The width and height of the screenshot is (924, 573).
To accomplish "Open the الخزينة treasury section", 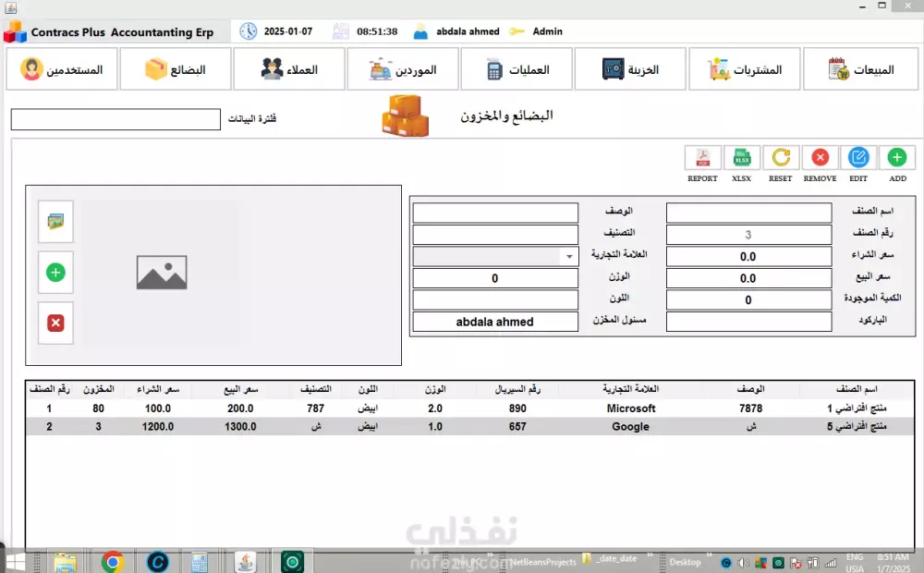I will tap(630, 68).
